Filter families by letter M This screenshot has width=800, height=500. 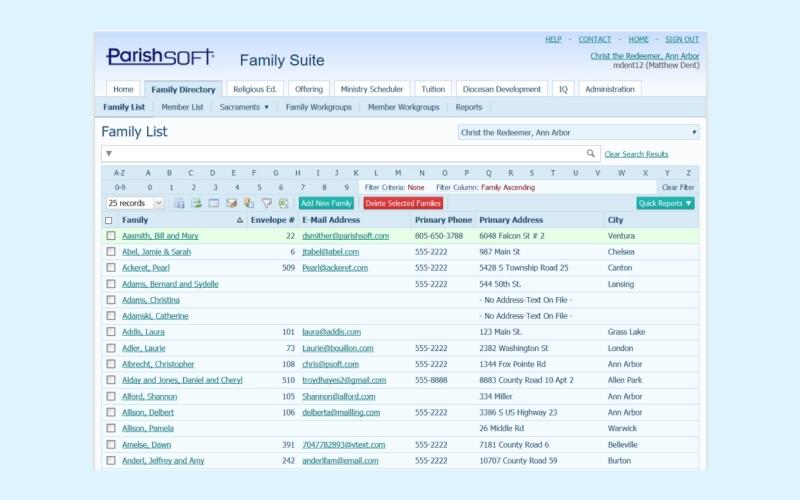coord(398,172)
